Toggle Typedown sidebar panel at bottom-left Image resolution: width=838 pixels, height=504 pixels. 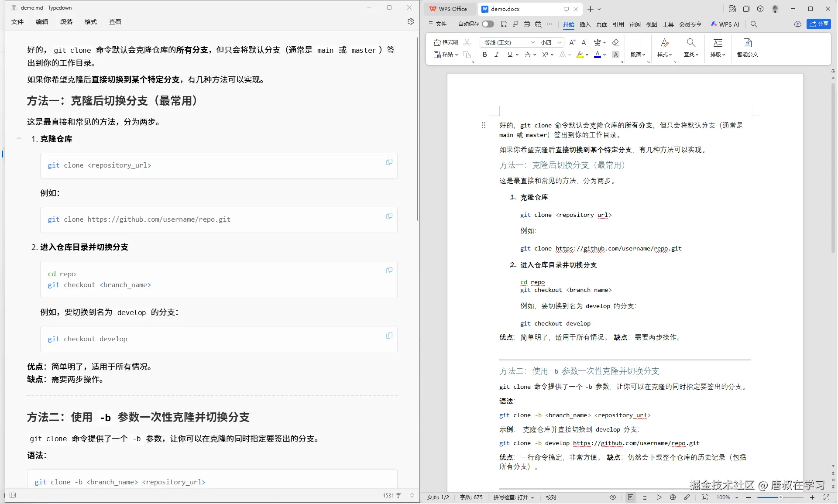tap(13, 495)
